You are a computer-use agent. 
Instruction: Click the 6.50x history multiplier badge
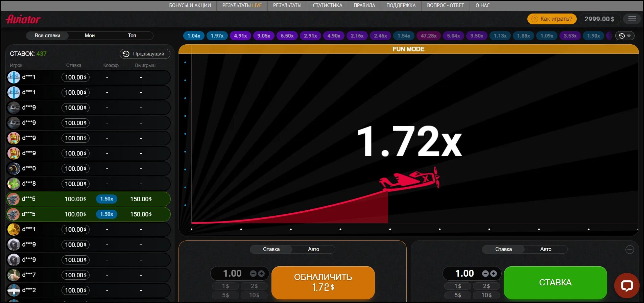tap(287, 36)
